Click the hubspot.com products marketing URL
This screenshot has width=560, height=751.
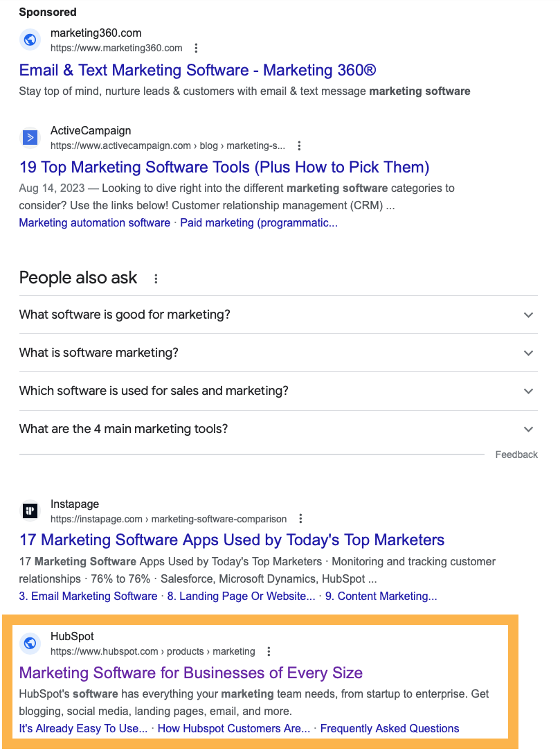tap(153, 651)
